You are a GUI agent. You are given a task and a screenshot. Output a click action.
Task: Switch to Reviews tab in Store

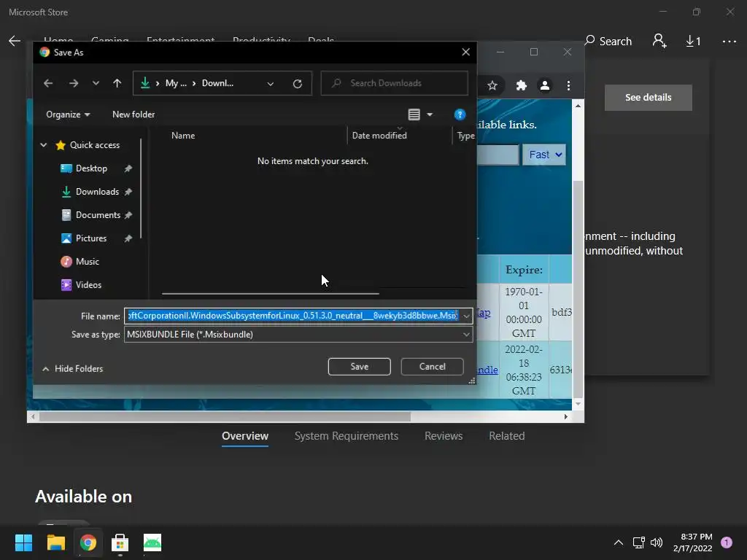coord(444,436)
